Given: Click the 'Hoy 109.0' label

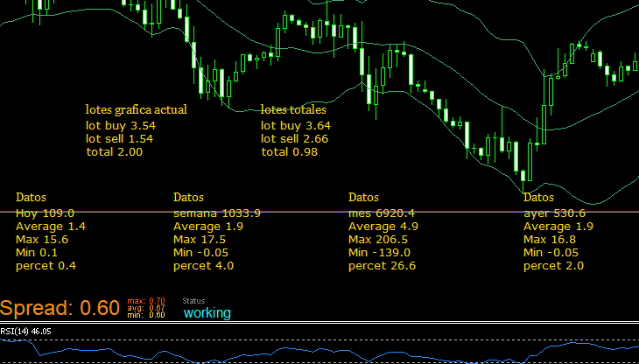Looking at the screenshot, I should coord(45,213).
